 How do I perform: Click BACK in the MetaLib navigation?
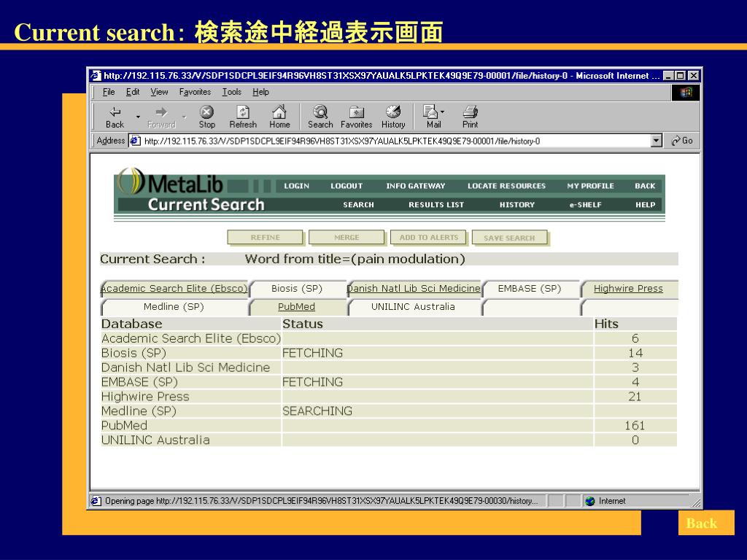click(x=645, y=186)
